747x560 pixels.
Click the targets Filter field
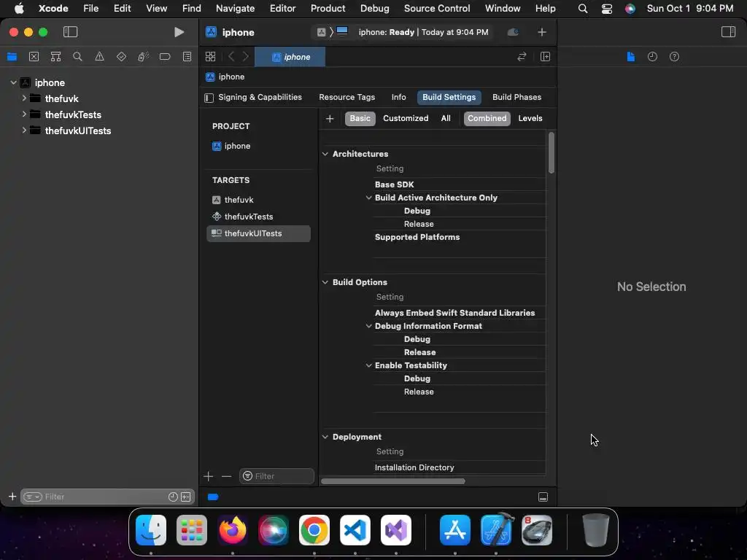pos(276,476)
